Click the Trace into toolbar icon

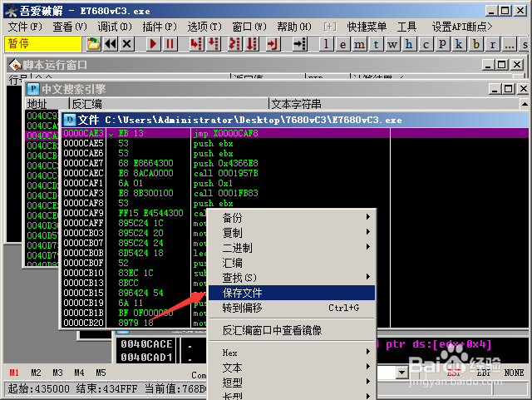(234, 44)
